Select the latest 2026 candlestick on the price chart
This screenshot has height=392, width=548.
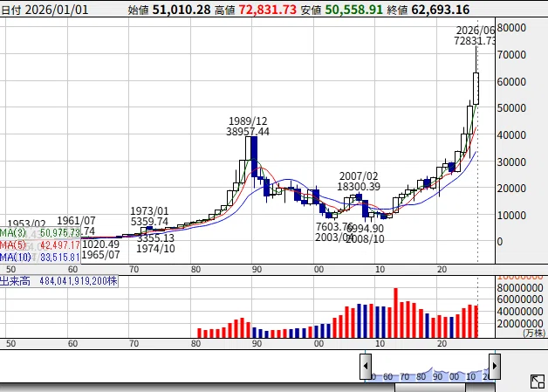476,88
